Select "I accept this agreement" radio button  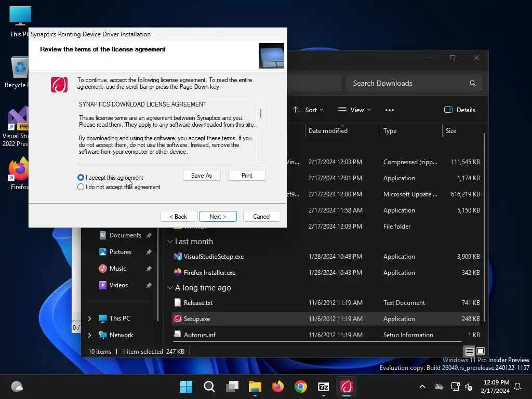[81, 178]
